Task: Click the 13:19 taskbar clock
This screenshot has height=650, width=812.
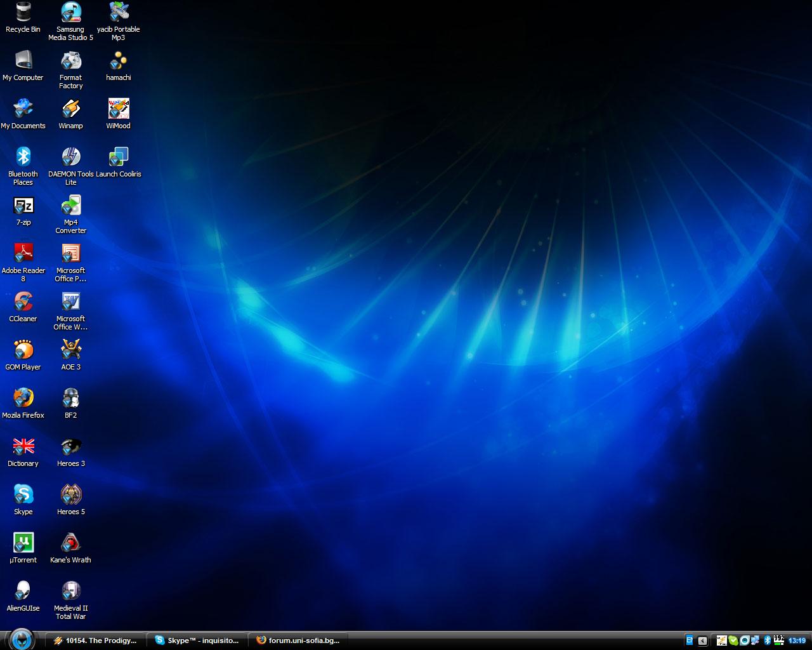Action: [x=797, y=640]
